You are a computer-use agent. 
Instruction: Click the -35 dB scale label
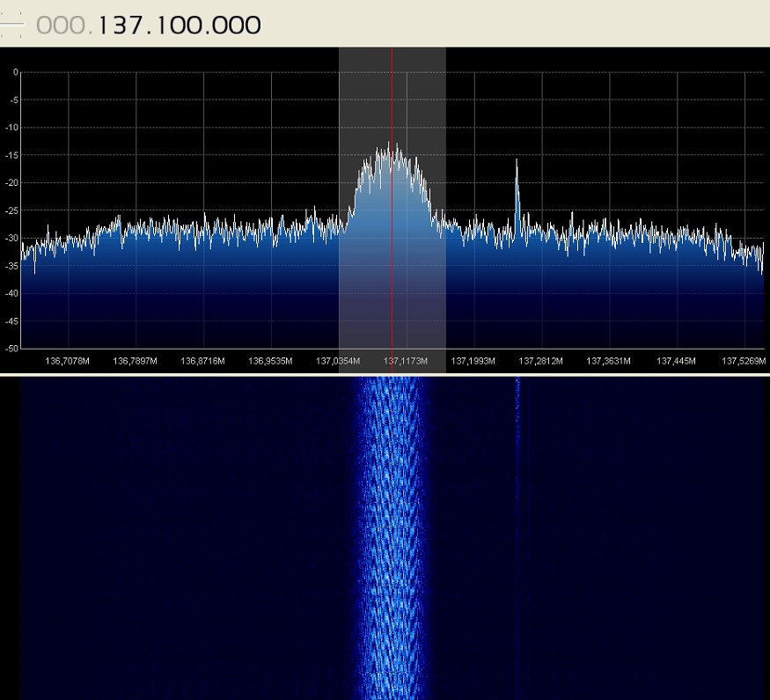click(11, 266)
